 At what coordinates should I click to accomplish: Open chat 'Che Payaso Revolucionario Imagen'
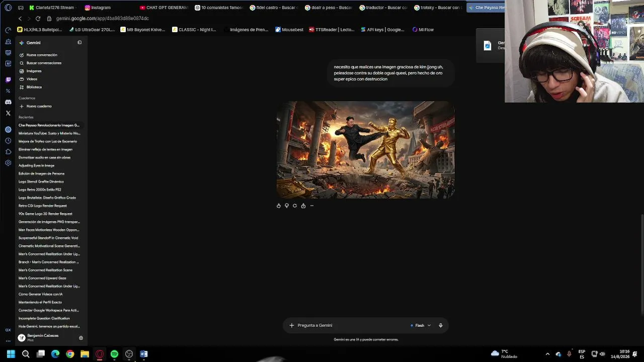(49, 125)
